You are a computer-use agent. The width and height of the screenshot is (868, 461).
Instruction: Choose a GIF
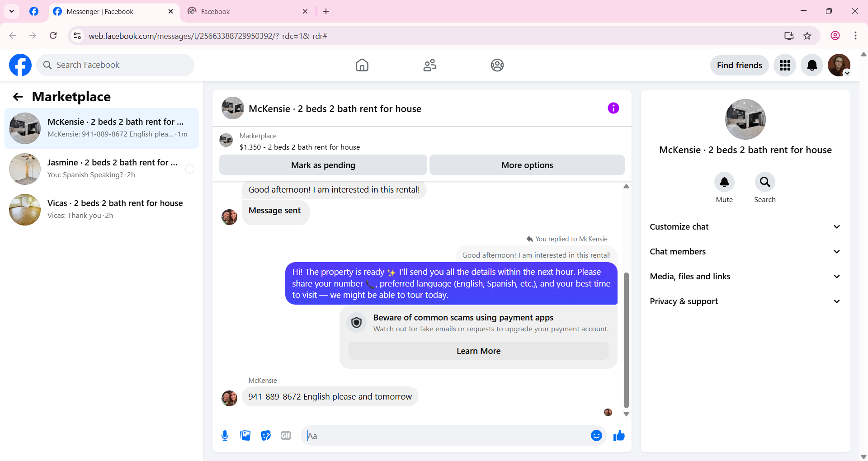286,435
